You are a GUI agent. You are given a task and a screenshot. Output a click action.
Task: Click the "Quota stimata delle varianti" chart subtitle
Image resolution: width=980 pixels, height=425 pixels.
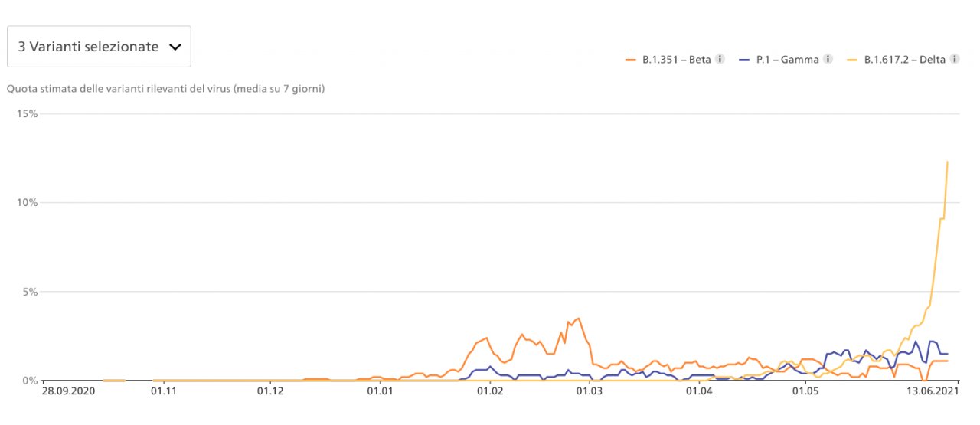165,89
